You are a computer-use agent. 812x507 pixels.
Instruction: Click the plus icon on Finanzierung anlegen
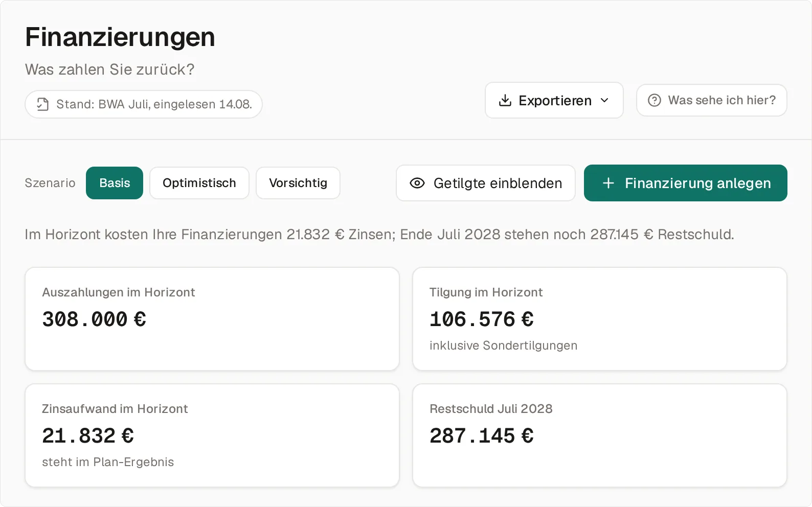point(608,183)
